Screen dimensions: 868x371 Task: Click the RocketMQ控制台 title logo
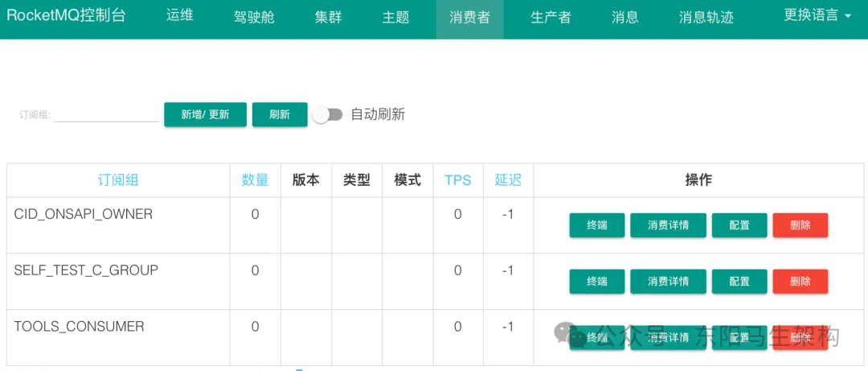(66, 15)
